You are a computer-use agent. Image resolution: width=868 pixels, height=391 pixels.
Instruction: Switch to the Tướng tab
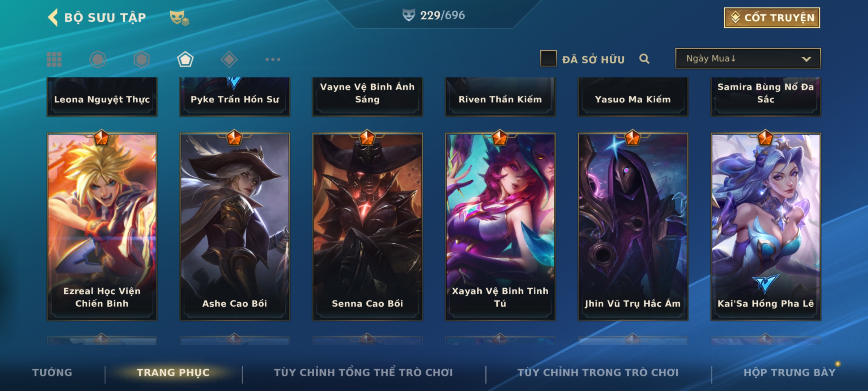pos(52,373)
